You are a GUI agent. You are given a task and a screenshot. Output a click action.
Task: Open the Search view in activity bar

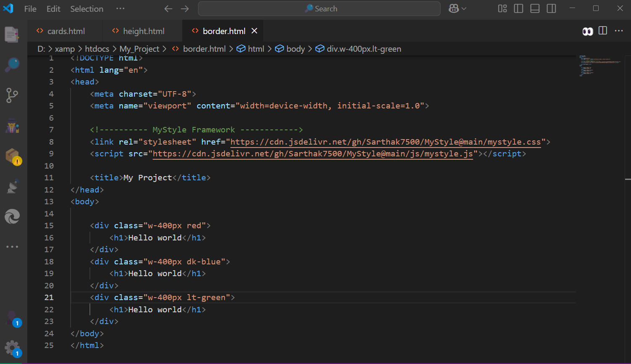[x=12, y=65]
